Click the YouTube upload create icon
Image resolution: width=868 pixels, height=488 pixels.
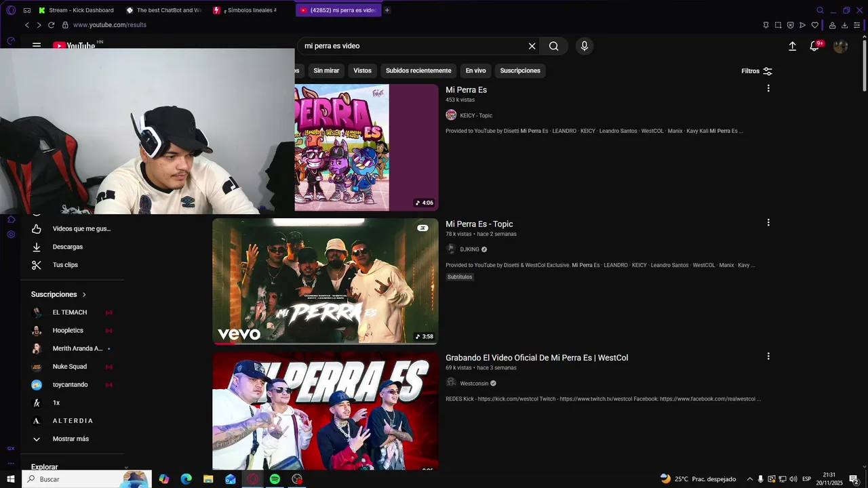792,46
